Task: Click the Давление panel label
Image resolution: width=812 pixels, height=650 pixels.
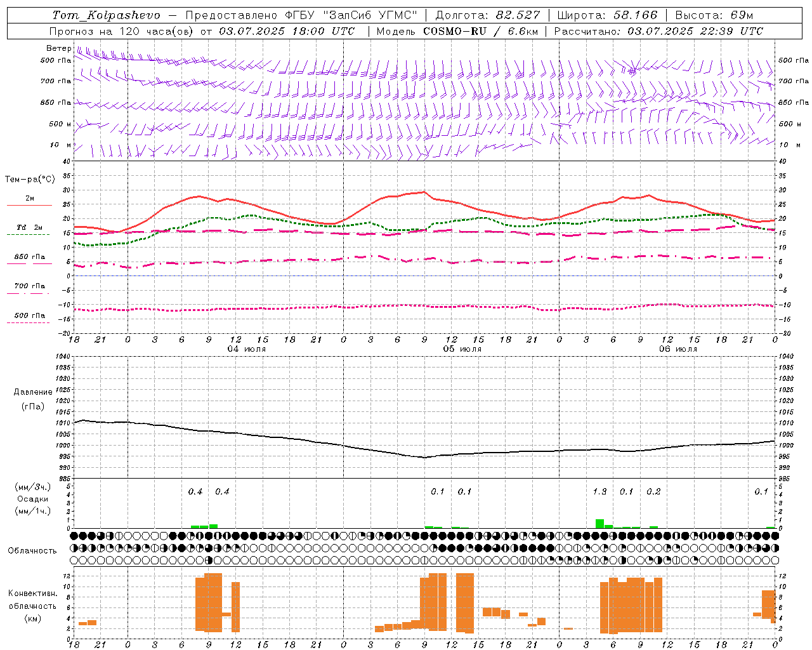Action: [33, 392]
